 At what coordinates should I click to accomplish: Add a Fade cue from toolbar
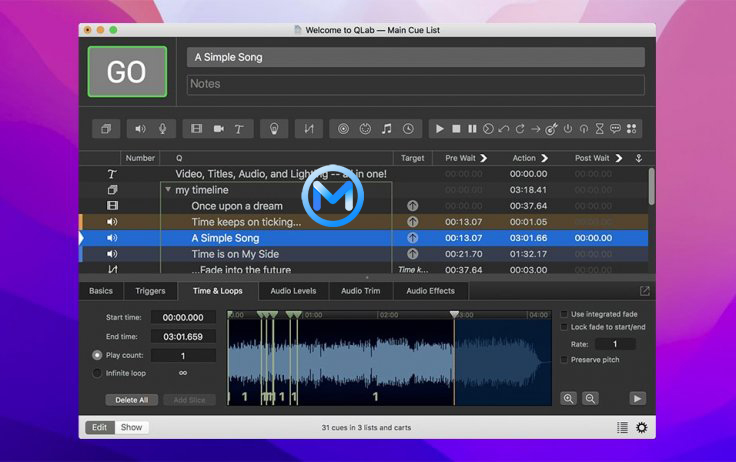tap(310, 129)
